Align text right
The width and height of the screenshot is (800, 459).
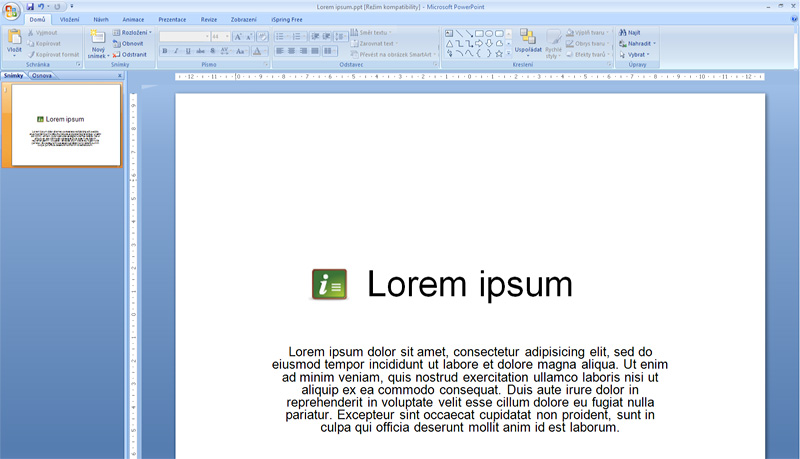pyautogui.click(x=303, y=51)
